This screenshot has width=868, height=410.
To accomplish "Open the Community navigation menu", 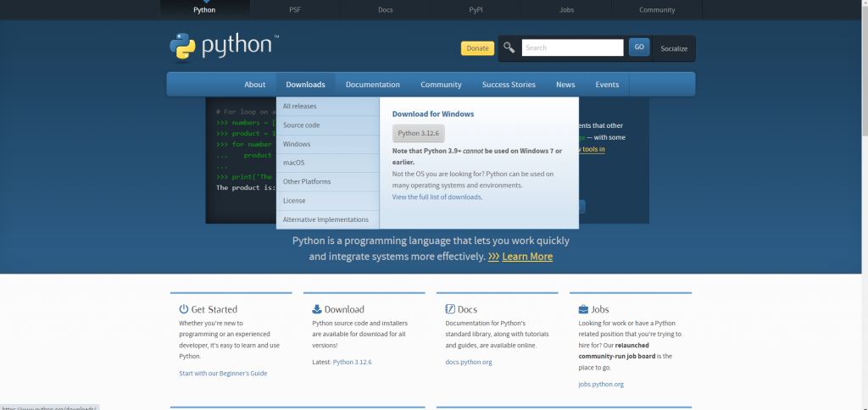I will tap(441, 85).
